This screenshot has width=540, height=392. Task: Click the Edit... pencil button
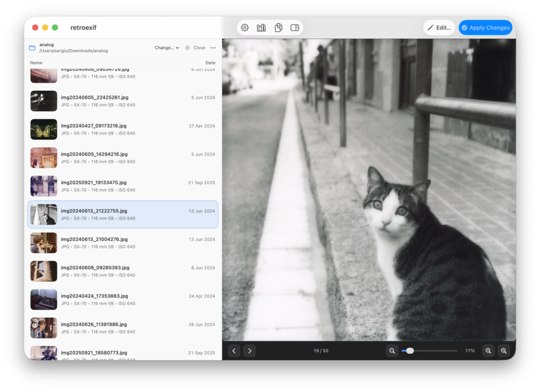click(x=439, y=27)
